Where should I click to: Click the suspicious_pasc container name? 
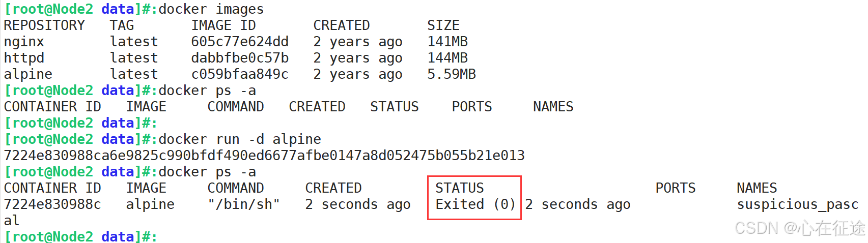pos(798,204)
